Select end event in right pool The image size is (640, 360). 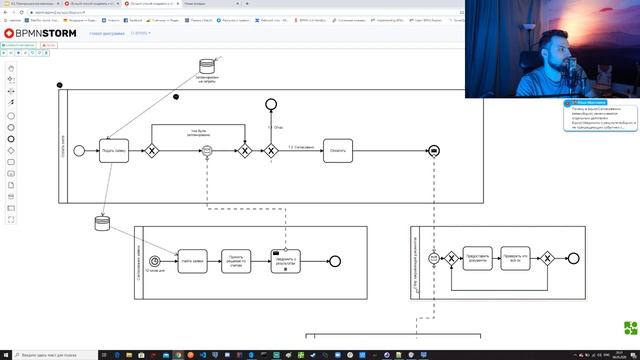click(x=573, y=258)
